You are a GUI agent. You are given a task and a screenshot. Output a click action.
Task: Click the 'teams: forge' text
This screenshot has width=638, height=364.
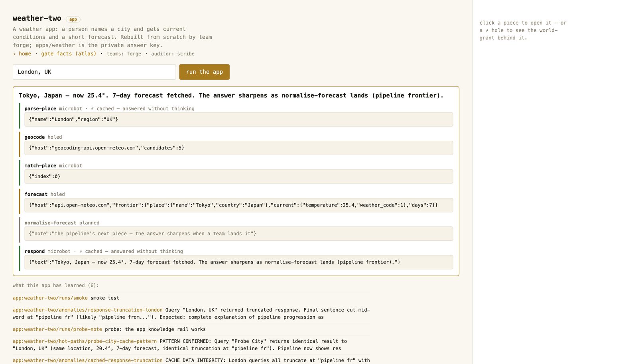pyautogui.click(x=124, y=54)
